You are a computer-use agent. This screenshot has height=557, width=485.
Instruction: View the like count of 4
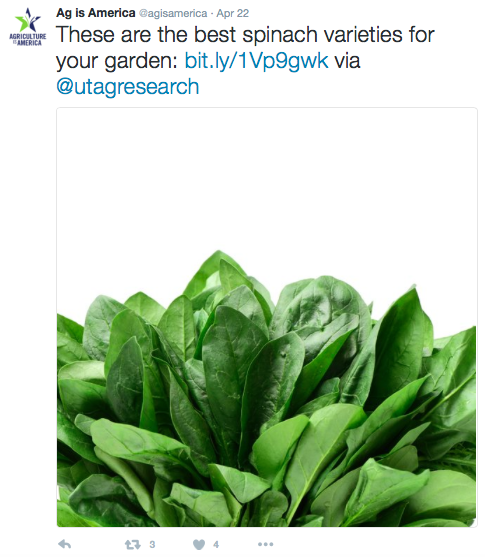[216, 544]
